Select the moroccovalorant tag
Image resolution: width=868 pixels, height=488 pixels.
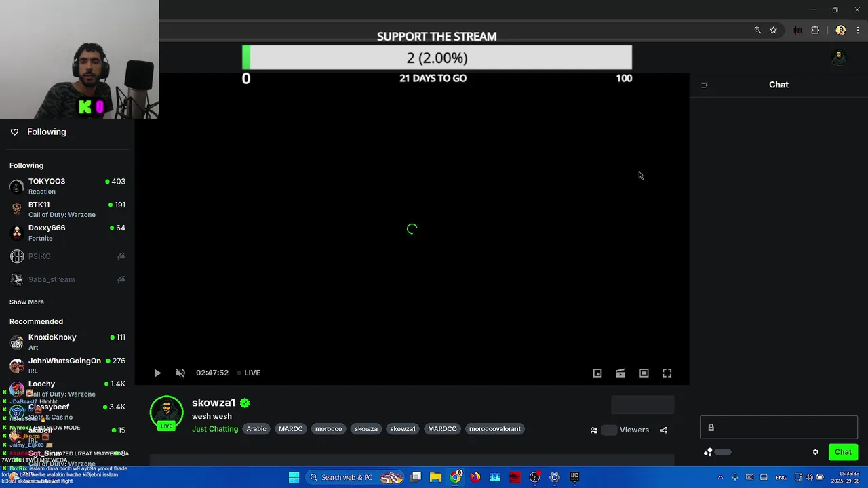pyautogui.click(x=495, y=429)
